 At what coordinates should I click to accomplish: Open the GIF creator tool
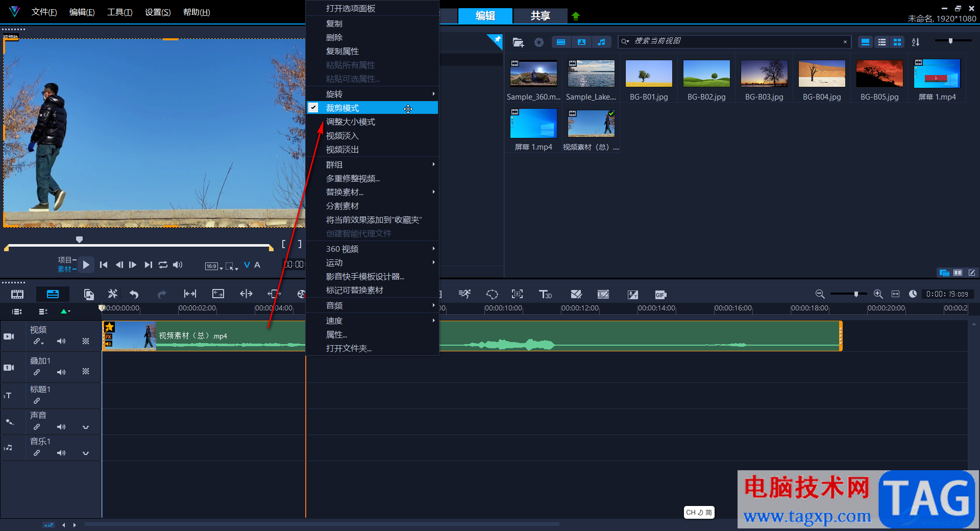pyautogui.click(x=660, y=295)
